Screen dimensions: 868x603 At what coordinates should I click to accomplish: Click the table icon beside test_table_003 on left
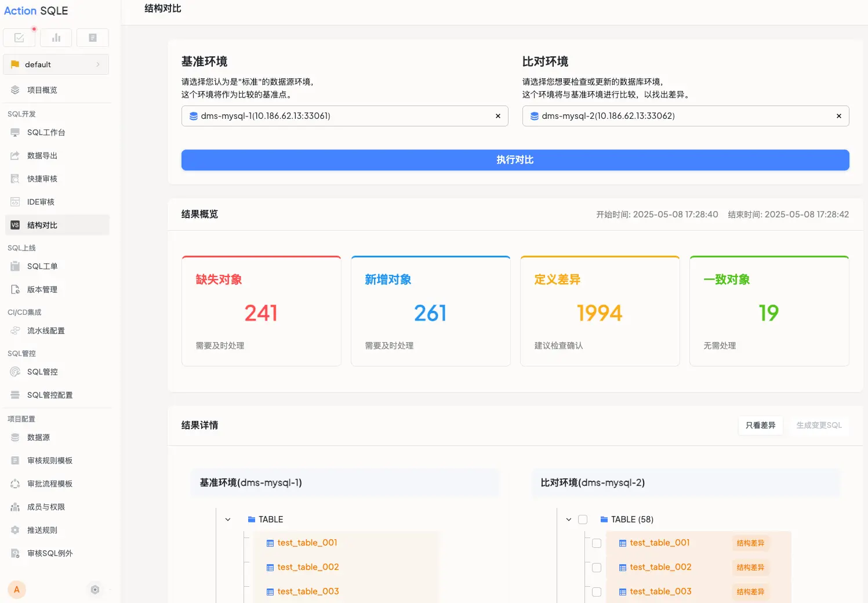[x=270, y=592]
